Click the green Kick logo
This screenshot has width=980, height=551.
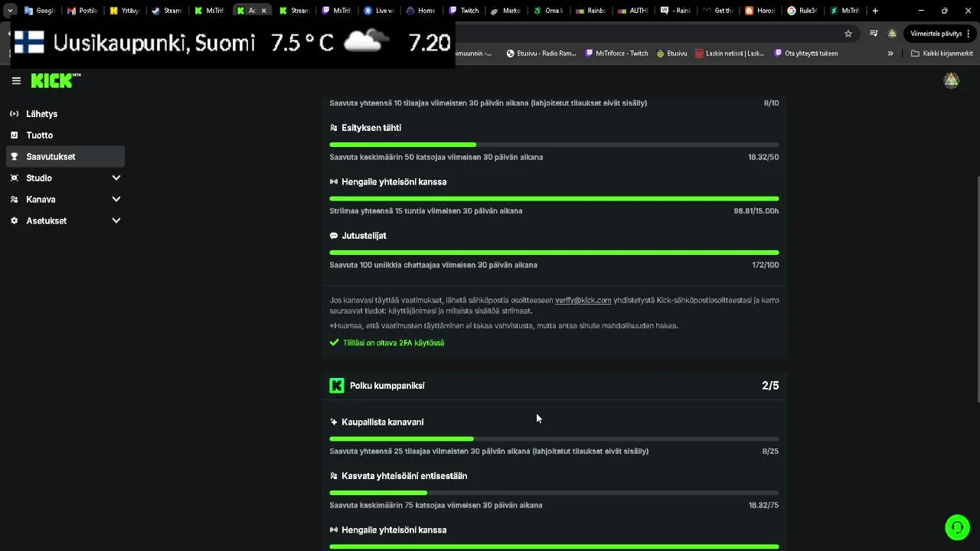click(x=55, y=80)
